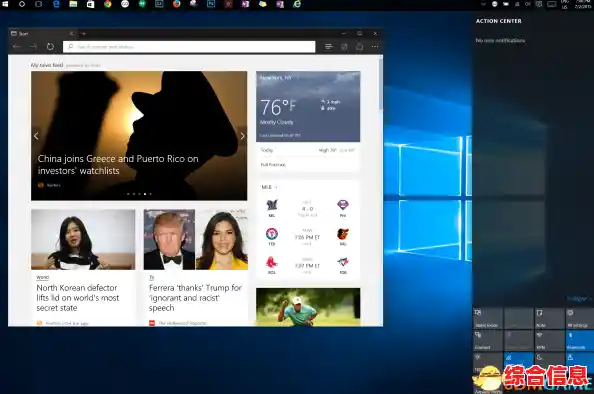
Task: Open the Share icon in Edge
Action: [x=360, y=47]
